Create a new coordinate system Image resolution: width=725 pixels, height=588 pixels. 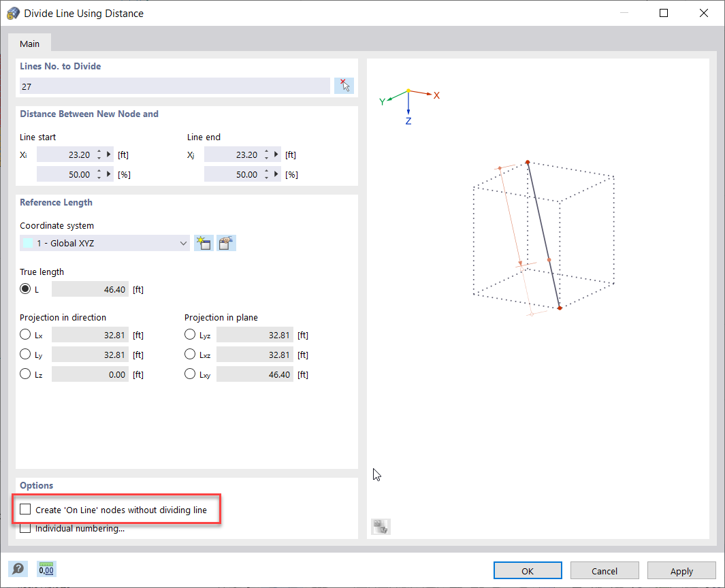click(x=203, y=242)
